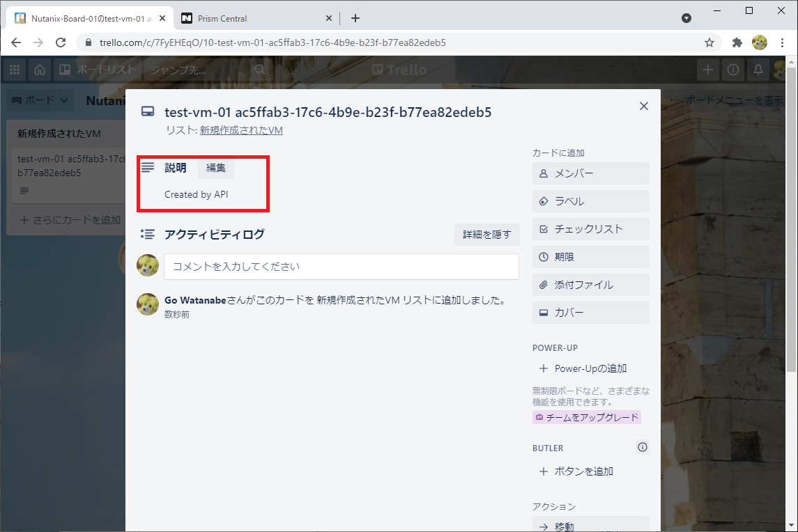The height and width of the screenshot is (532, 798).
Task: Click the BUTLER info icon
Action: point(642,447)
